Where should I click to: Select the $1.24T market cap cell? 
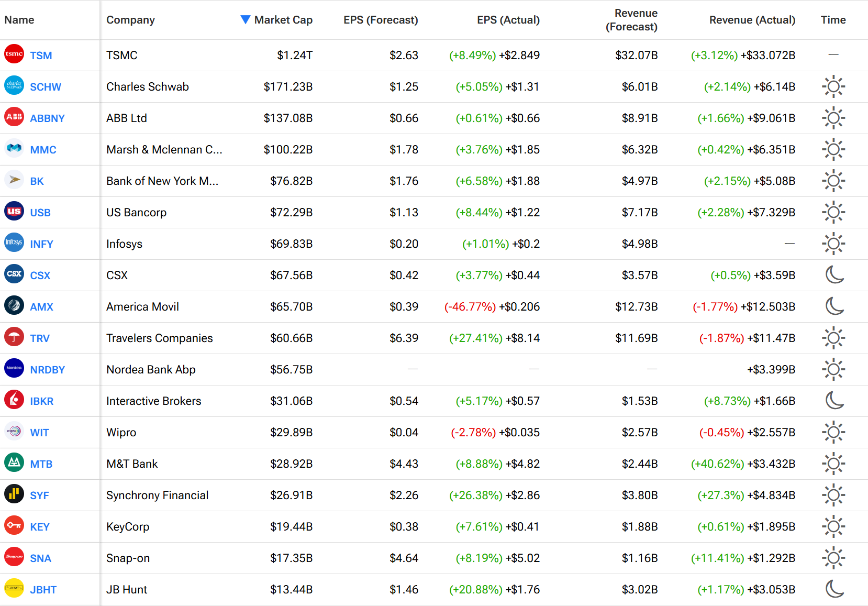click(295, 55)
